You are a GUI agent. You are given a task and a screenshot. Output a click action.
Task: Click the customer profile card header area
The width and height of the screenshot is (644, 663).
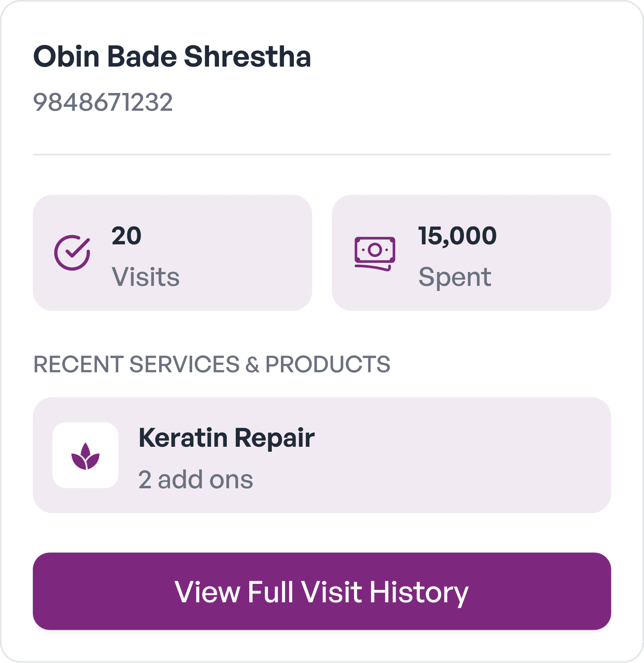coord(322,78)
